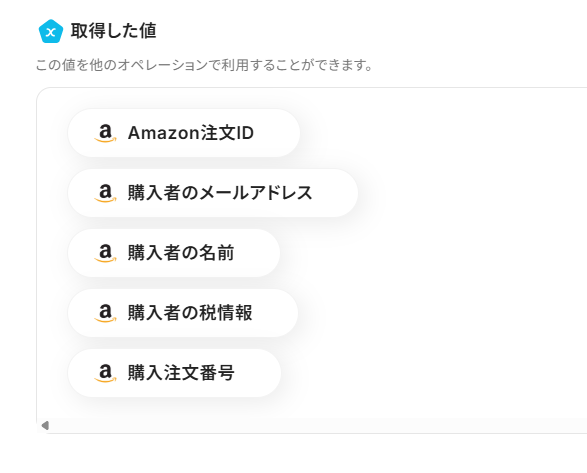Viewport: 587px width, 473px height.
Task: Click the left arrow on horizontal scrollbar
Action: point(45,425)
